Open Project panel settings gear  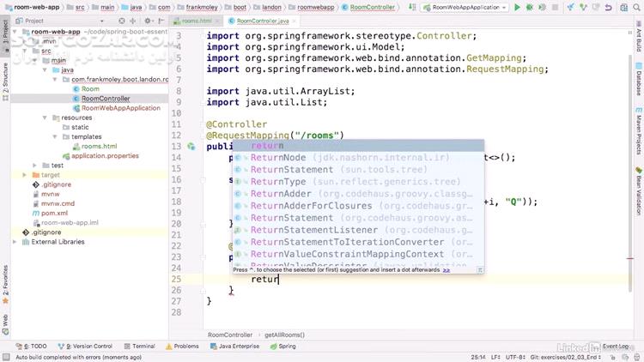tap(148, 21)
